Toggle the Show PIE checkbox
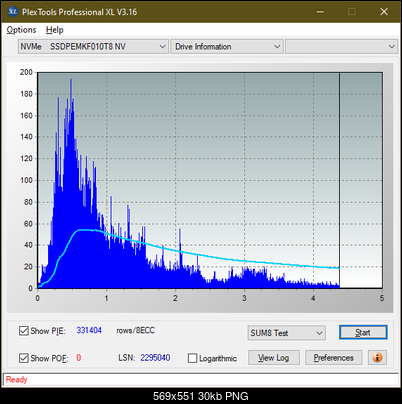This screenshot has height=404, width=402. (24, 331)
